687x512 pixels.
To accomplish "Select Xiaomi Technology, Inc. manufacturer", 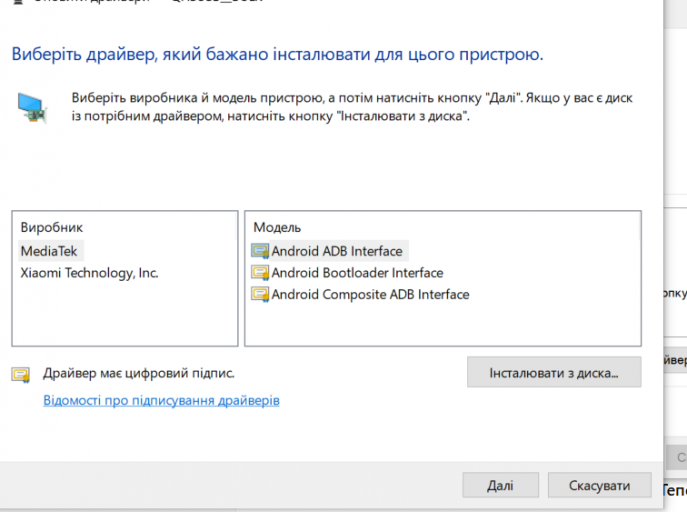I will click(89, 273).
